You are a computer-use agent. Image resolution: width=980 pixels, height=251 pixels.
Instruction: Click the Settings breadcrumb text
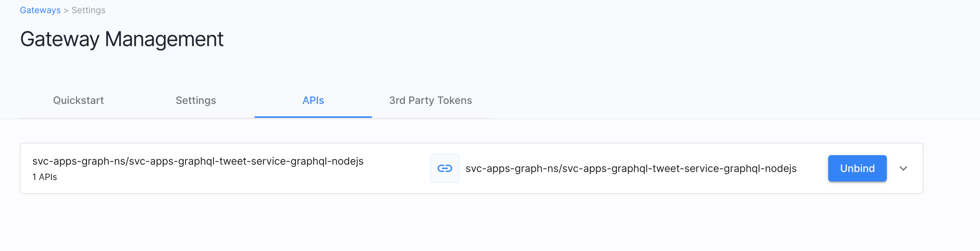pos(88,10)
